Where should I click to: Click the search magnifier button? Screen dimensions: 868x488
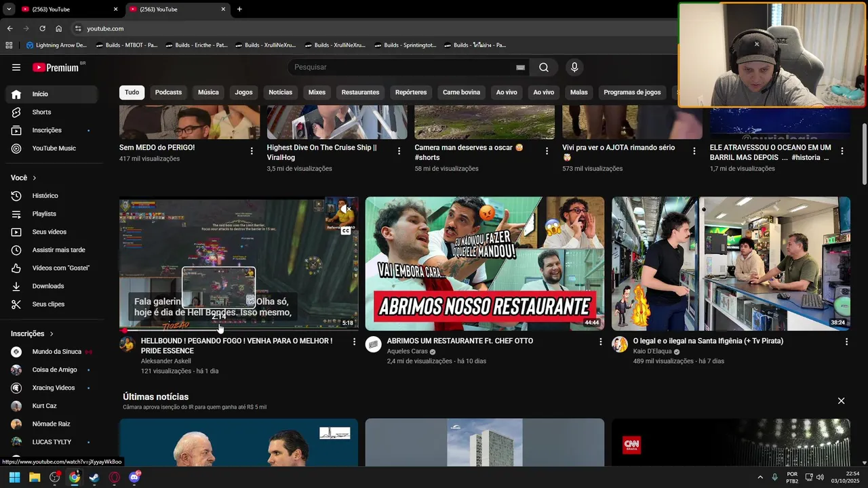544,67
